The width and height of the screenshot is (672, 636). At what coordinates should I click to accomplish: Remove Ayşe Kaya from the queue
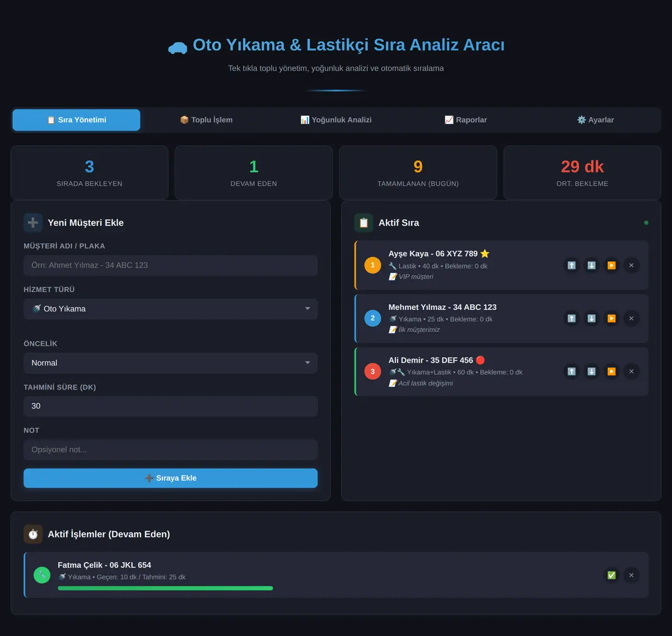click(x=631, y=266)
